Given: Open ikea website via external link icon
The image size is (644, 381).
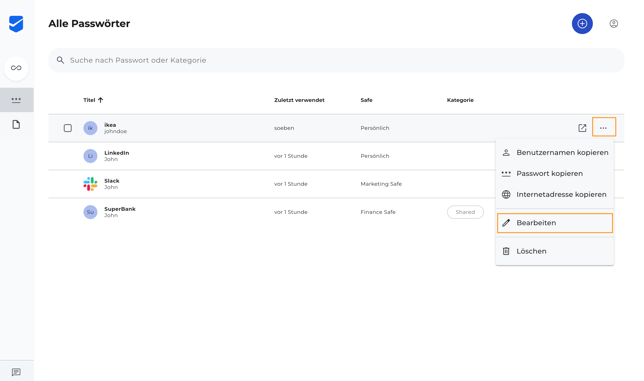Looking at the screenshot, I should click(x=582, y=128).
